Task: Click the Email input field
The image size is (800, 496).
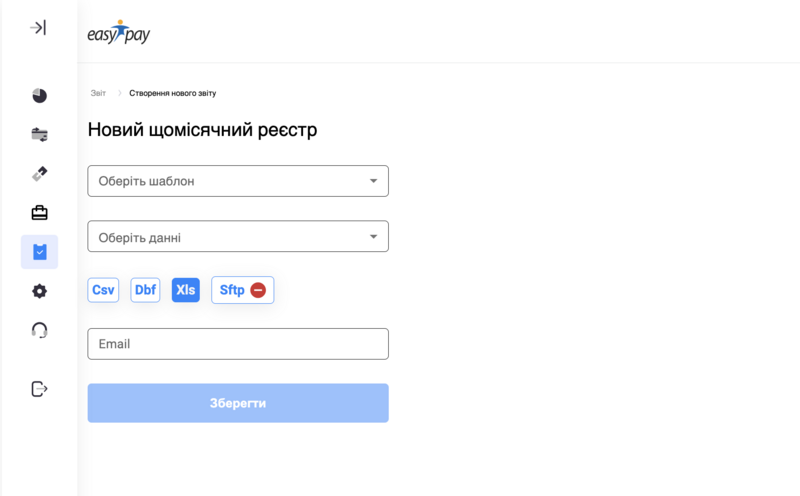Action: click(x=238, y=344)
